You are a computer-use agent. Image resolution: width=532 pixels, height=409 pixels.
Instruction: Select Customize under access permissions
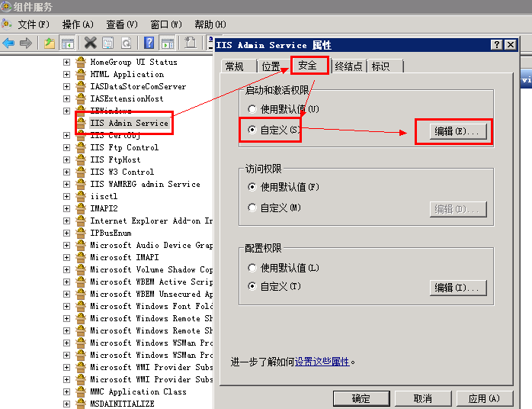pyautogui.click(x=253, y=208)
